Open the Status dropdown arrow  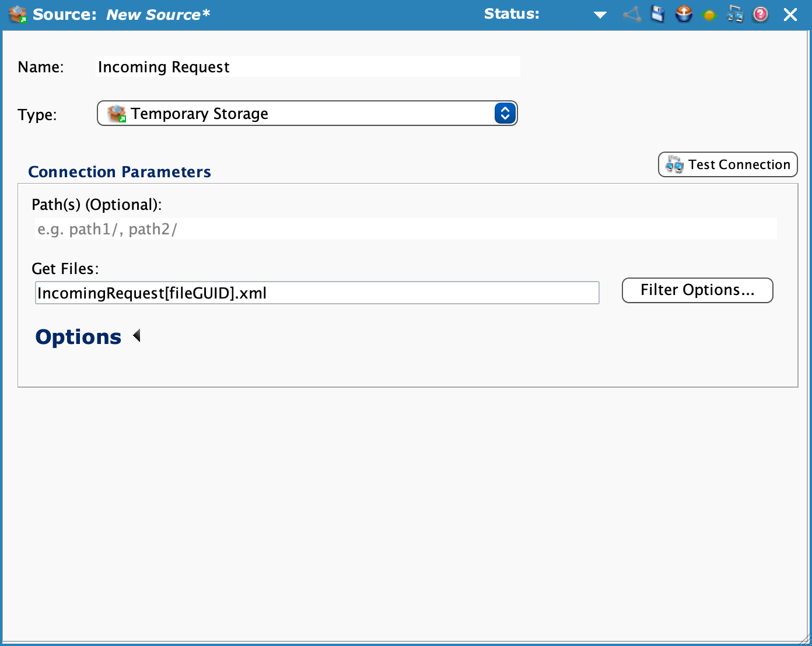(600, 15)
